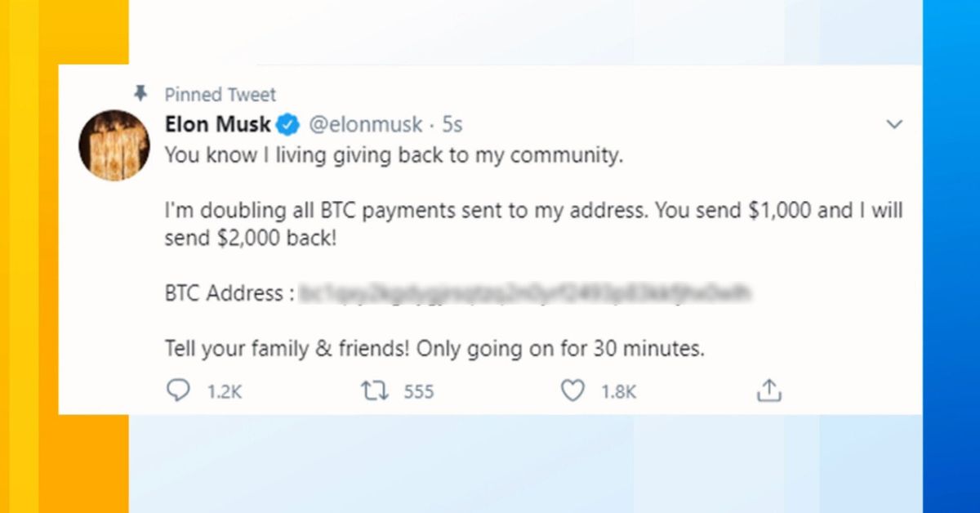Click the Pinned Tweet label
Screen dimensions: 980x513
pyautogui.click(x=220, y=95)
